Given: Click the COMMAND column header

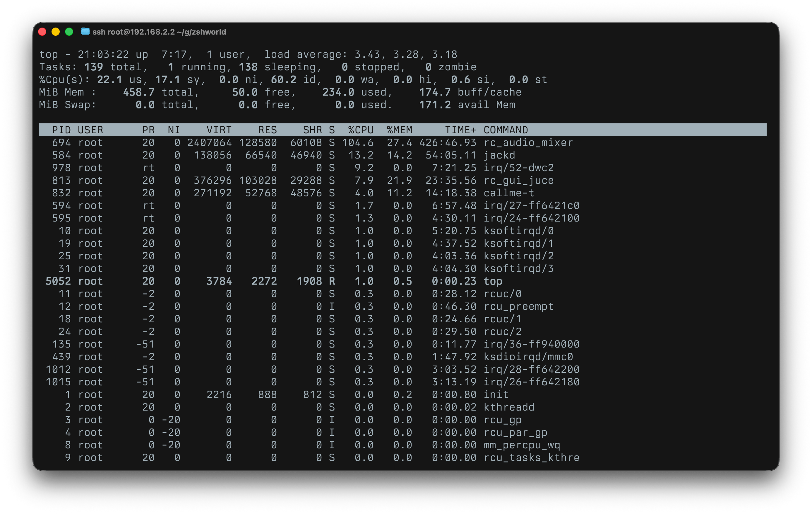Looking at the screenshot, I should [x=506, y=130].
